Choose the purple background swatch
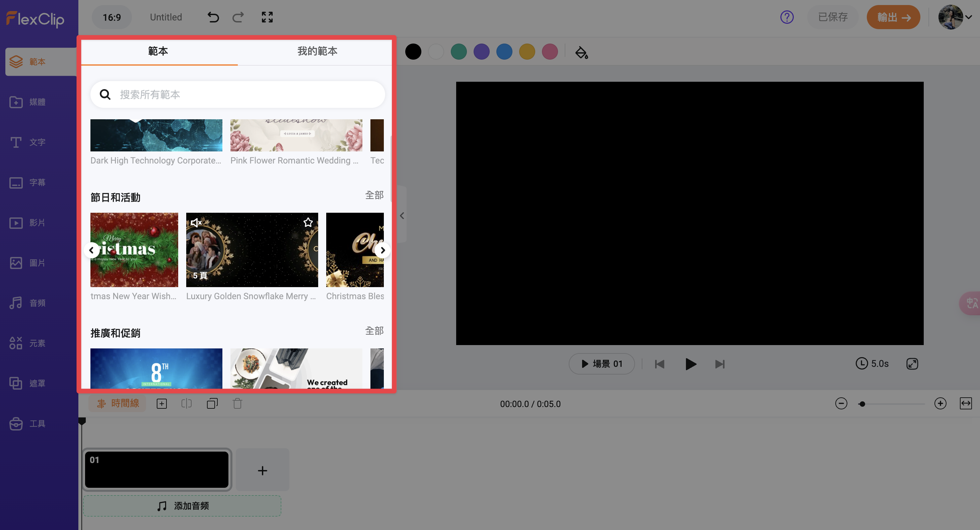The width and height of the screenshot is (980, 530). (x=482, y=52)
